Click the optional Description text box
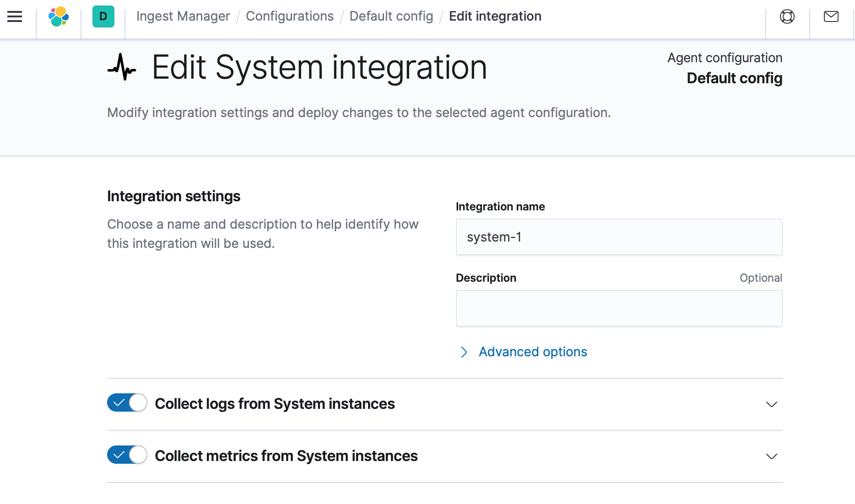The height and width of the screenshot is (504, 855). pyautogui.click(x=618, y=308)
